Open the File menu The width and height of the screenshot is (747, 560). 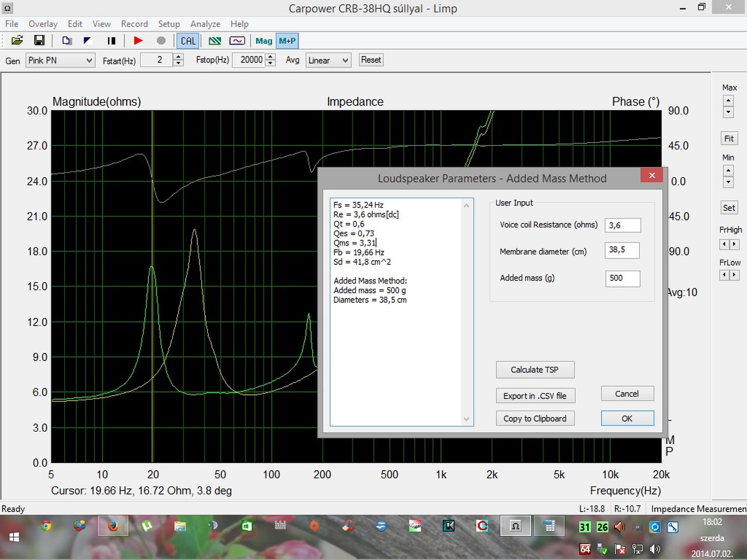pos(12,24)
